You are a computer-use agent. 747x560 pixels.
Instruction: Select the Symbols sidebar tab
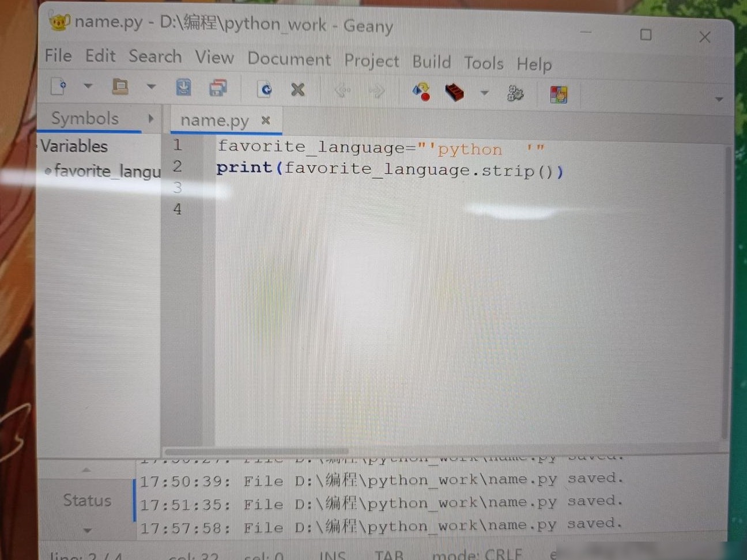click(85, 118)
